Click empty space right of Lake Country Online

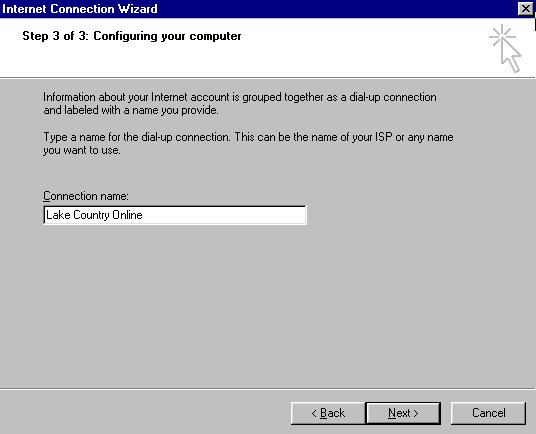pyautogui.click(x=224, y=215)
